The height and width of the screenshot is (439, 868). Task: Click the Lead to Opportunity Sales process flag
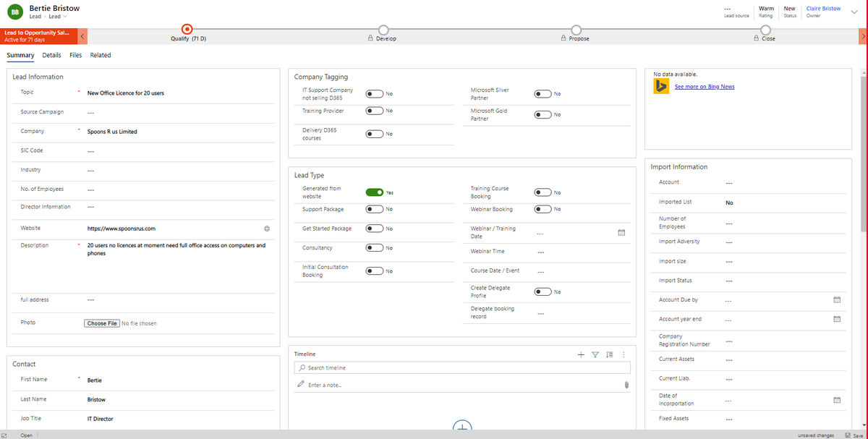(38, 35)
